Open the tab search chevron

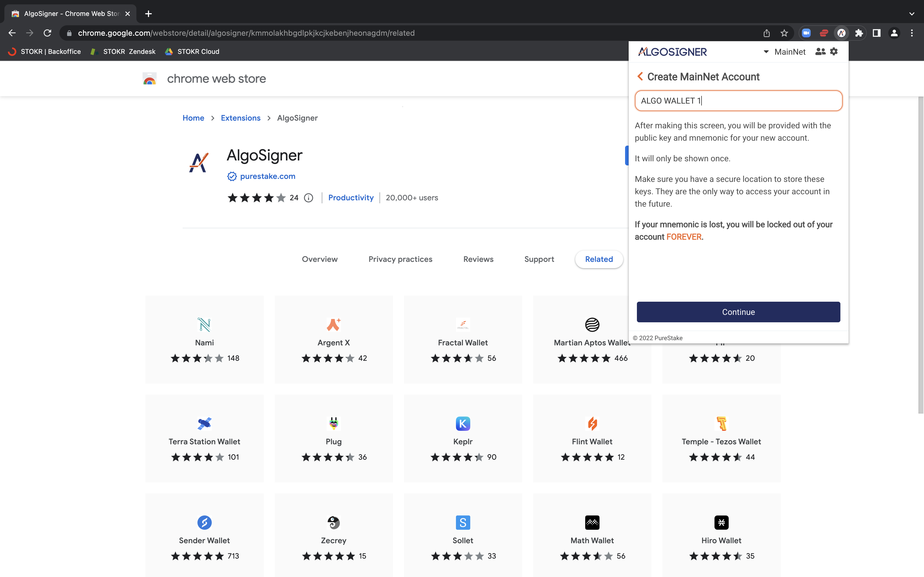[912, 14]
